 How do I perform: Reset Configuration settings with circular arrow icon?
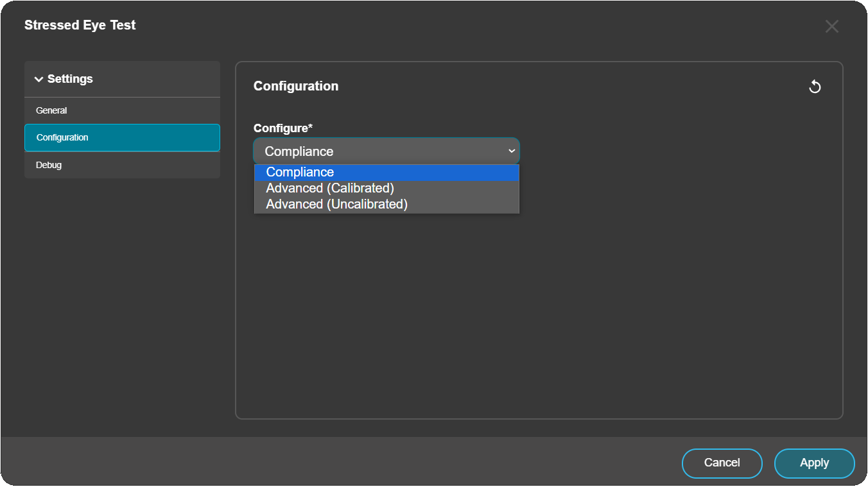815,87
